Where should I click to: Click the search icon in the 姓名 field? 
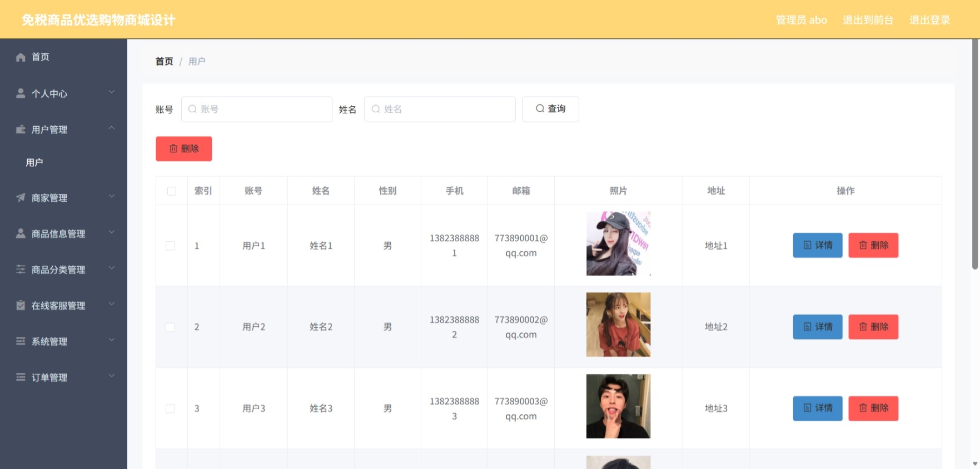coord(376,109)
